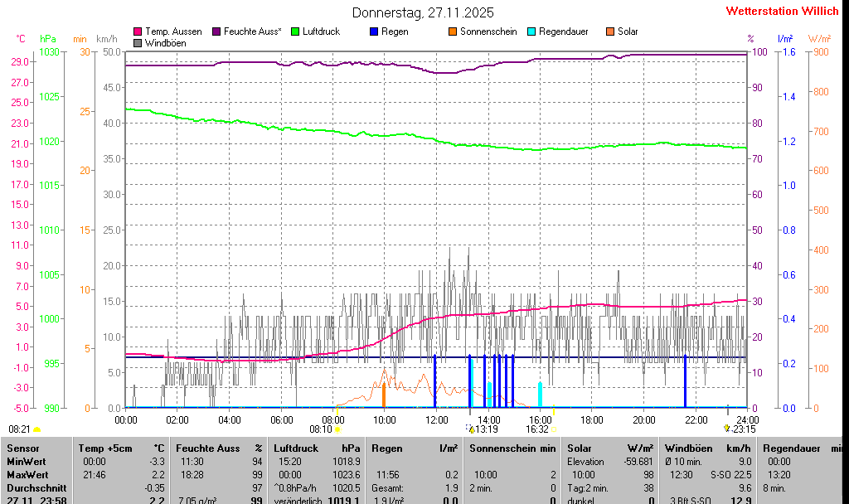The height and width of the screenshot is (504, 849).
Task: Click the green Luftdruck legend swatch
Action: tap(294, 31)
